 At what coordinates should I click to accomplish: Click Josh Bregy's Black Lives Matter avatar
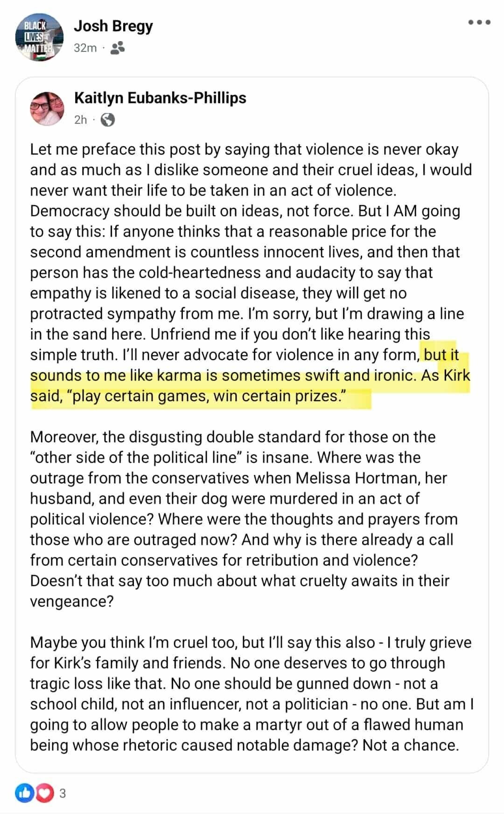(39, 37)
